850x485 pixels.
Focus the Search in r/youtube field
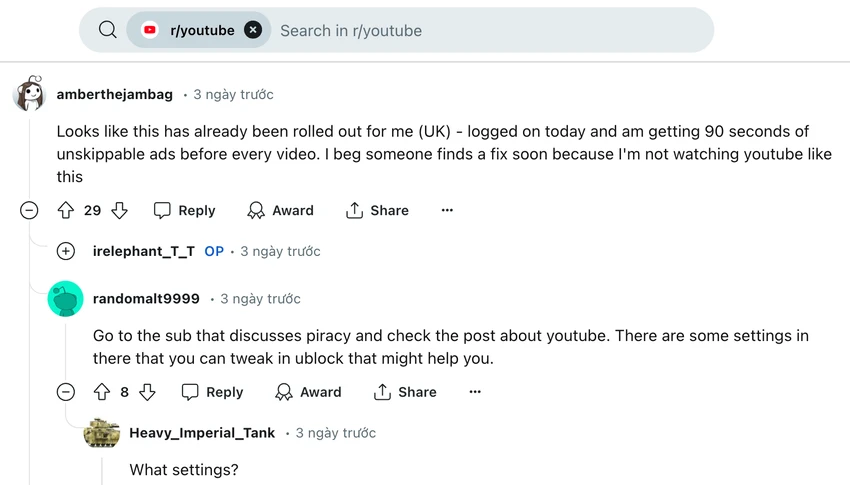[488, 30]
